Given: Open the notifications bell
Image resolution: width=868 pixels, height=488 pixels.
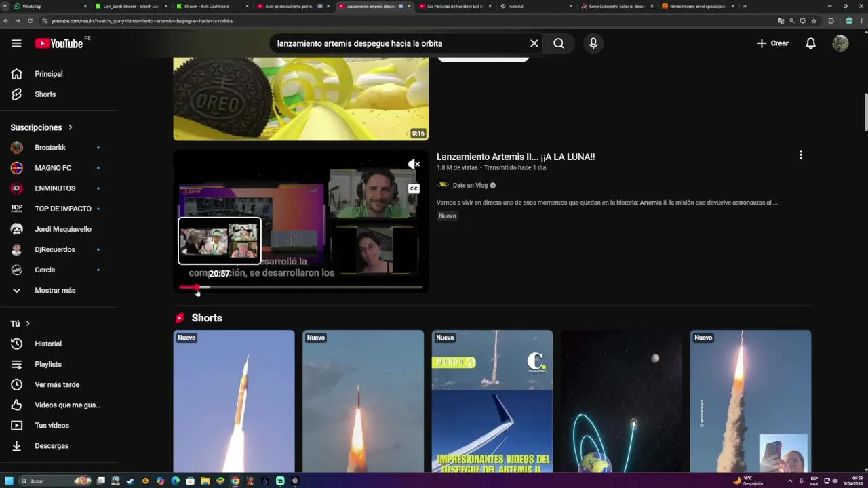Looking at the screenshot, I should coord(810,43).
